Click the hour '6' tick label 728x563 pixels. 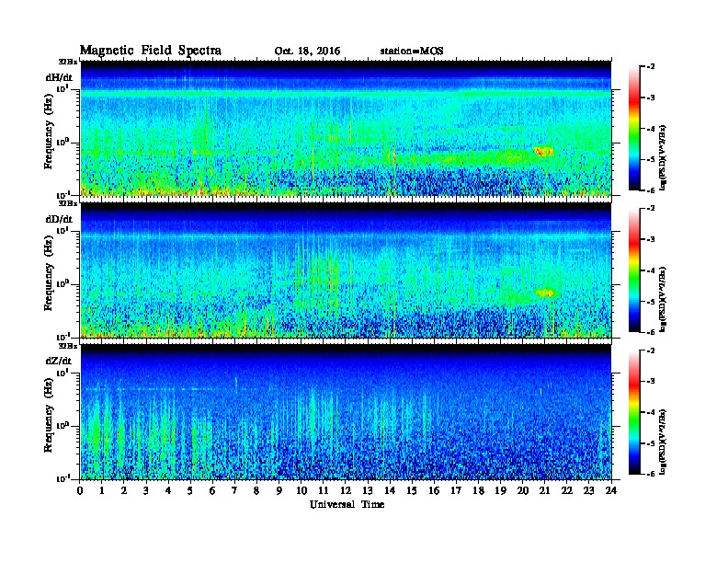pyautogui.click(x=212, y=491)
